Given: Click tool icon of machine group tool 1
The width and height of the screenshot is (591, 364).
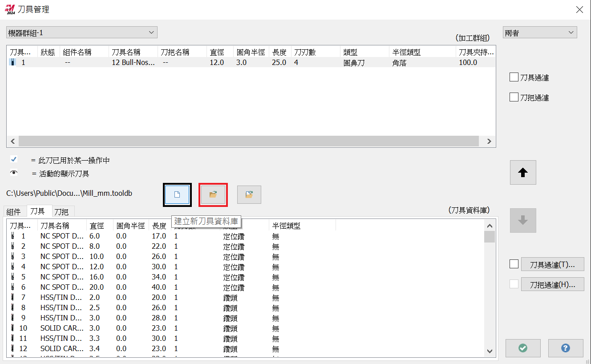Looking at the screenshot, I should point(12,63).
